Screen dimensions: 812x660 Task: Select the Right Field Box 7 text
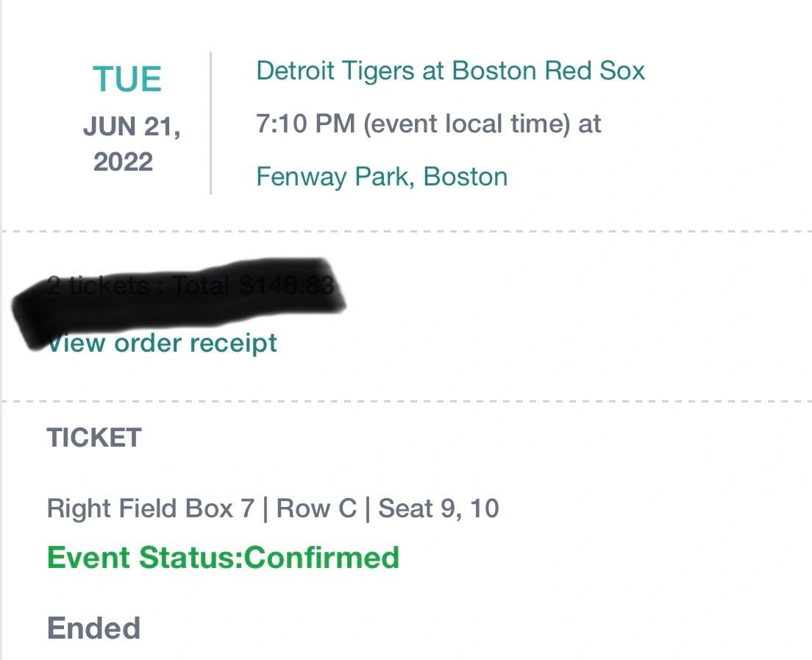click(150, 508)
